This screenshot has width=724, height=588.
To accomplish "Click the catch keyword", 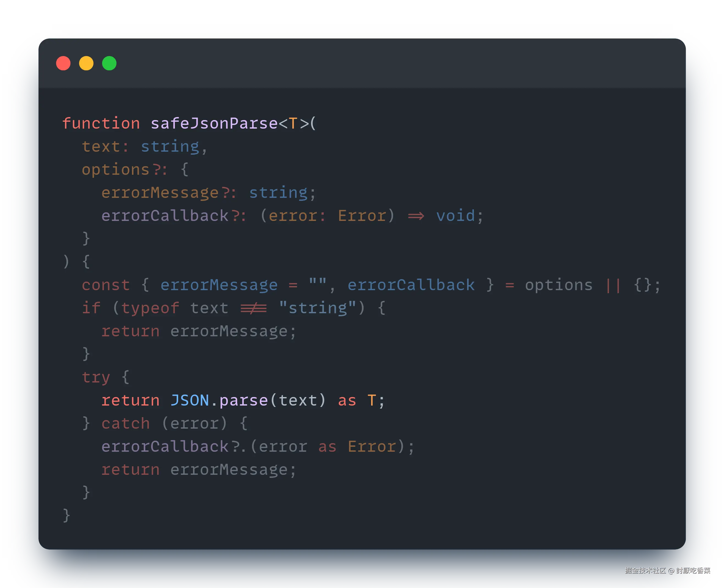I will pos(125,423).
